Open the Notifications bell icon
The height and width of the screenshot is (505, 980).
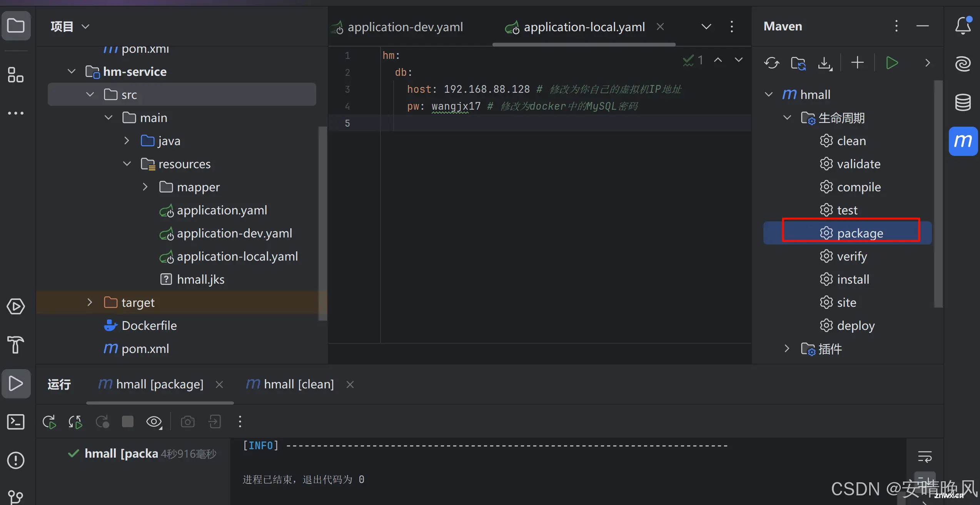click(963, 25)
